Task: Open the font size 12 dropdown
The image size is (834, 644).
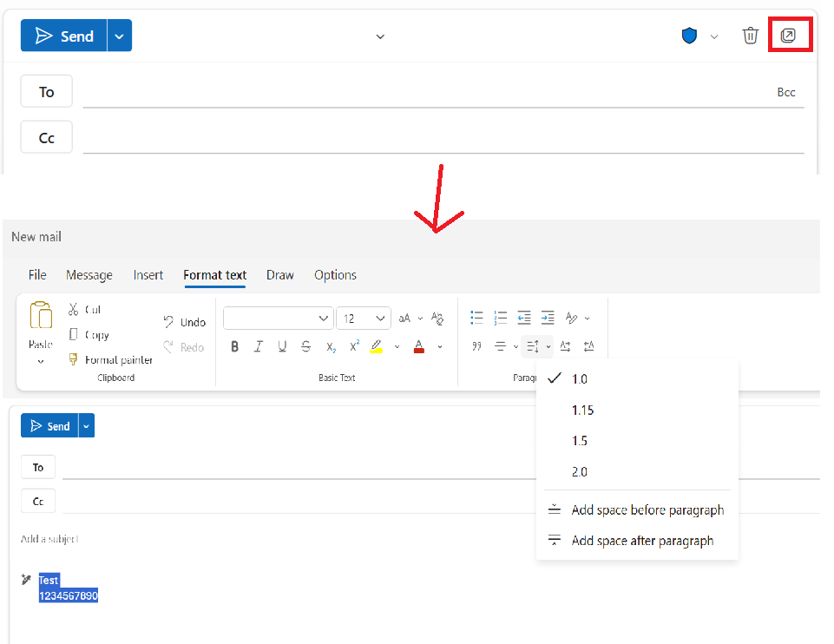Action: (x=364, y=318)
